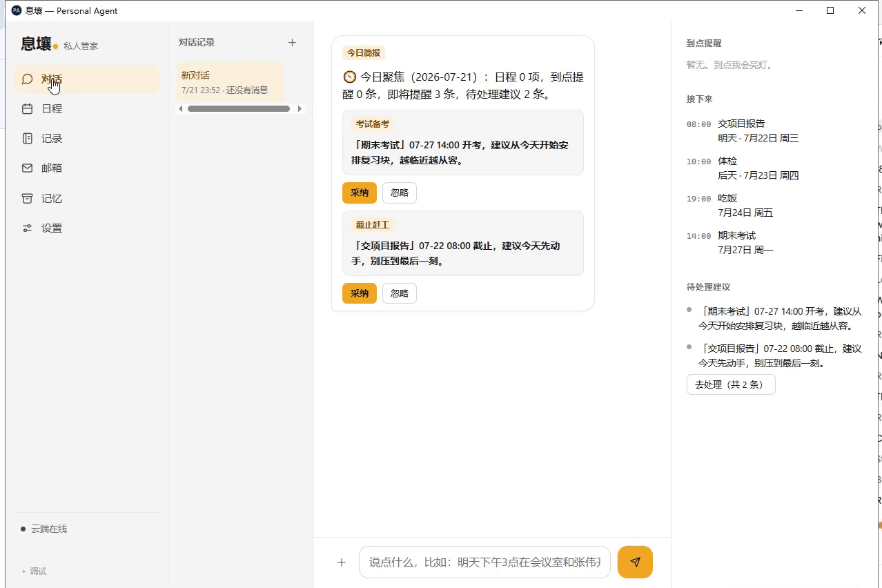Expand the 调试 debug section
The height and width of the screenshot is (588, 882).
tap(35, 571)
